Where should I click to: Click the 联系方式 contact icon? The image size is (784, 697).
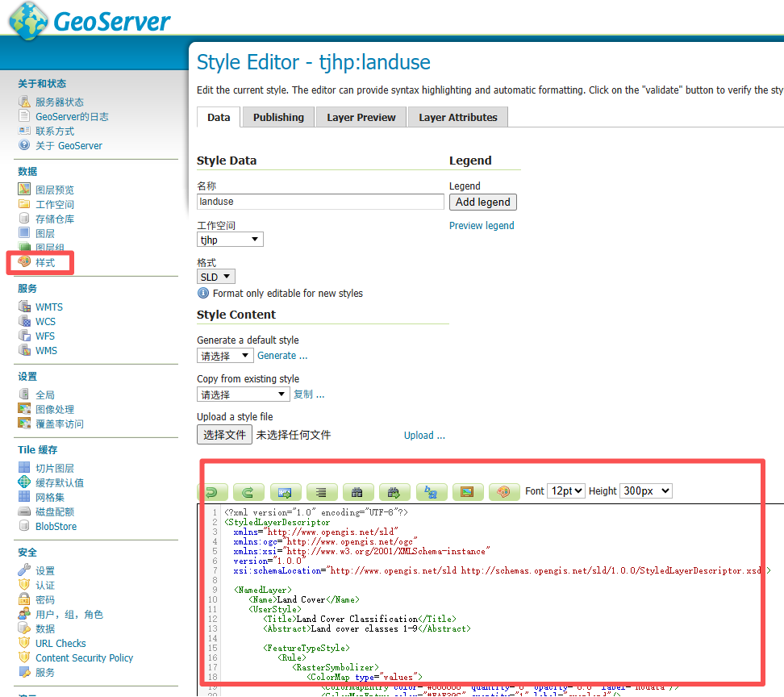click(x=24, y=131)
